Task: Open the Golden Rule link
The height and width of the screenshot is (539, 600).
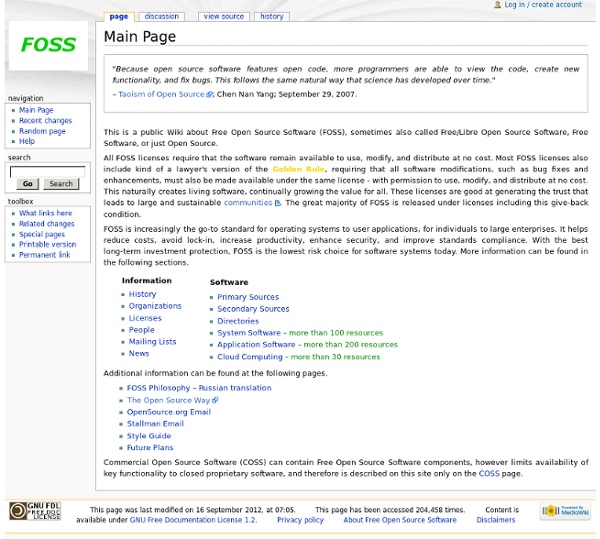Action: [x=298, y=169]
